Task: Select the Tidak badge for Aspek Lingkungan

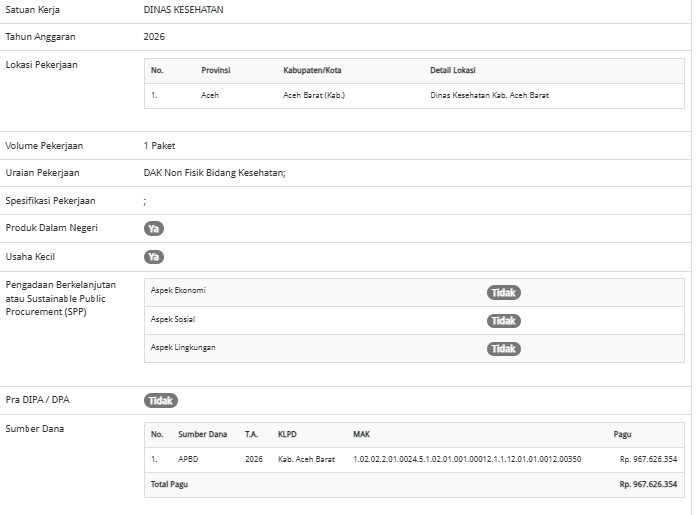Action: coord(504,349)
